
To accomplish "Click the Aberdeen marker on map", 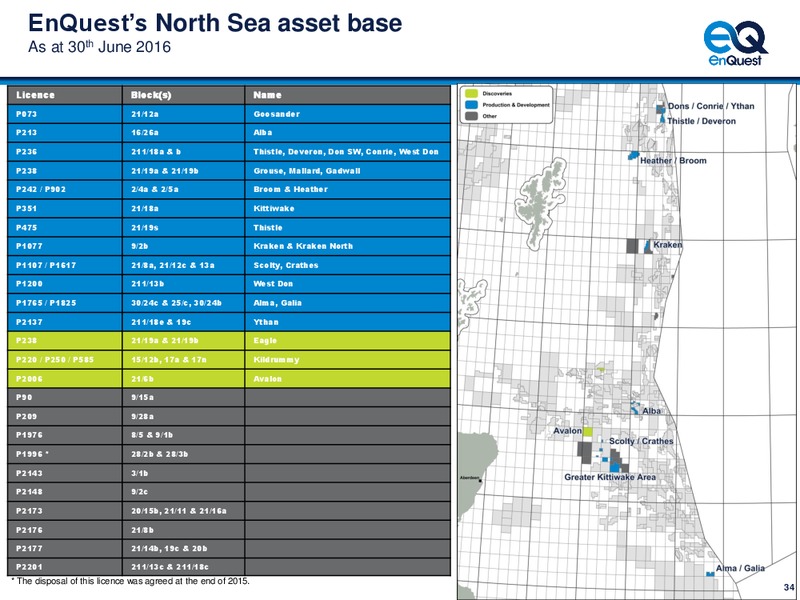I will point(480,480).
